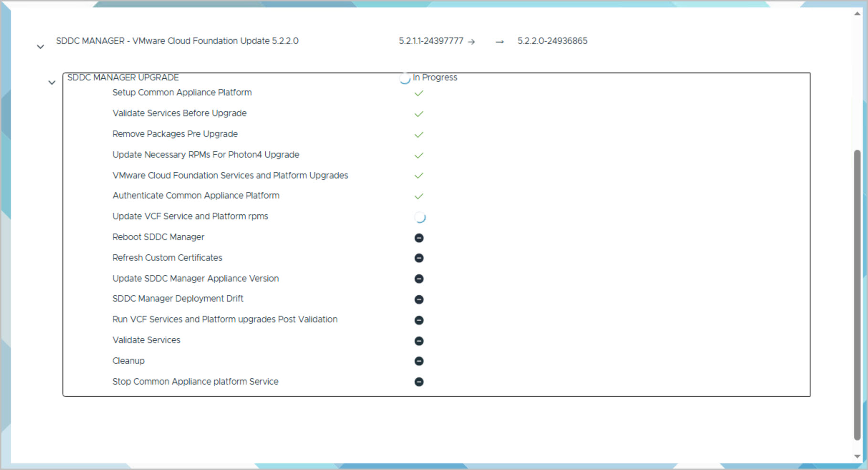The height and width of the screenshot is (470, 868).
Task: Select the Validate Services step row
Action: 146,340
